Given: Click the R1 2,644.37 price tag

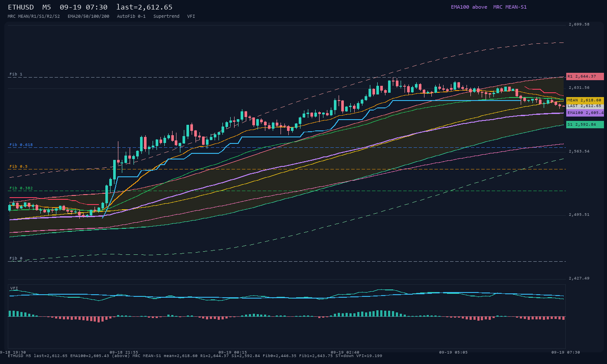Looking at the screenshot, I should [x=585, y=76].
